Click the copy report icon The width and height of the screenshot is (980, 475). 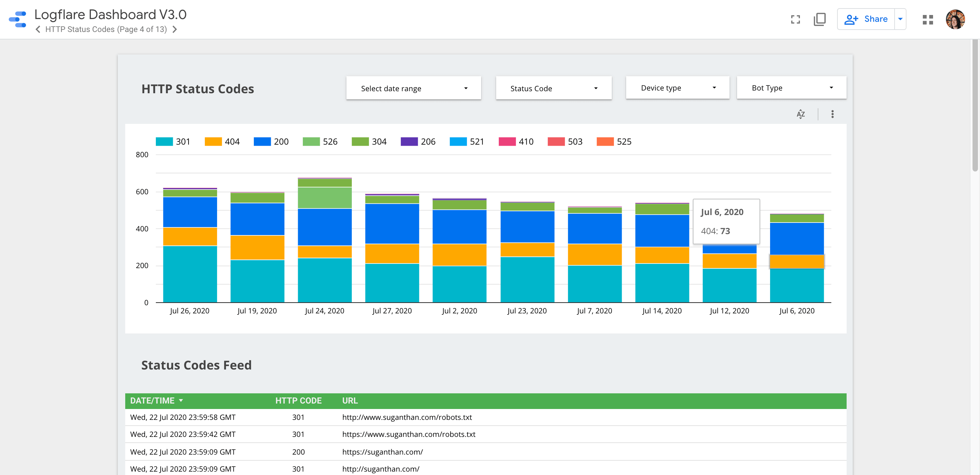(x=819, y=19)
